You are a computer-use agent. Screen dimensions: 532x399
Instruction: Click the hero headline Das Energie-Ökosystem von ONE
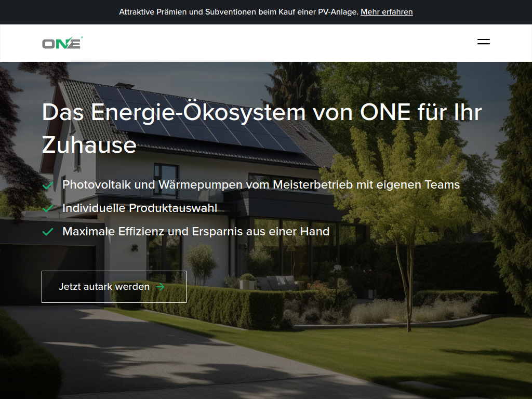pos(260,112)
